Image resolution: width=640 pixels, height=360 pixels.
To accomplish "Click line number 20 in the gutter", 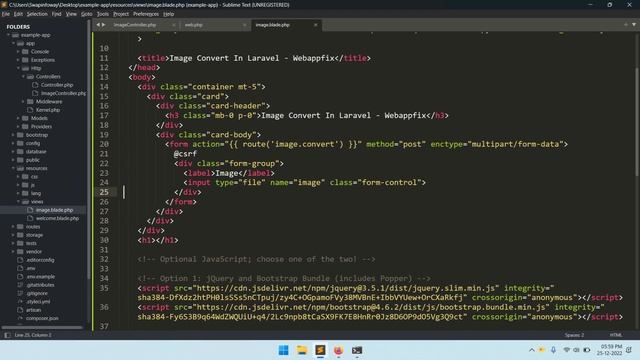I will coord(104,144).
